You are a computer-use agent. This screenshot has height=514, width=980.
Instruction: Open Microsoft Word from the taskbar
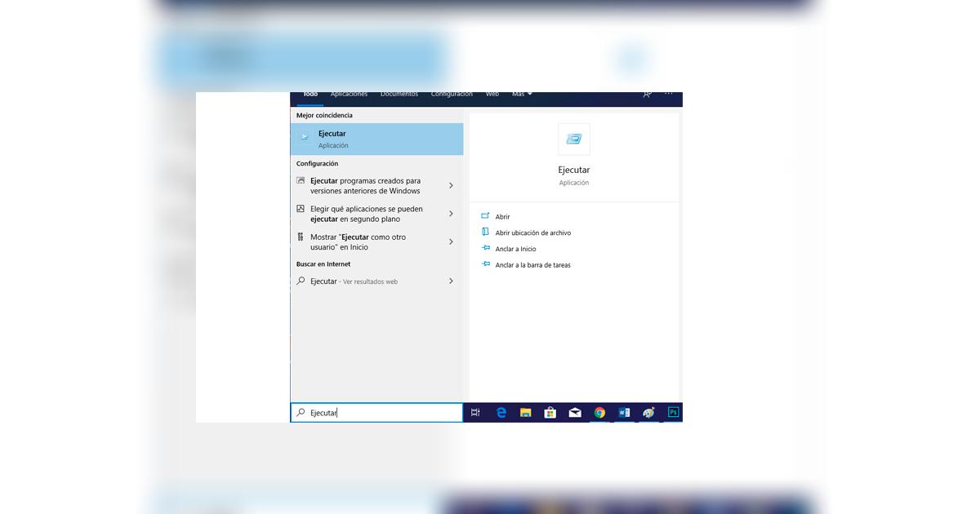tap(624, 413)
